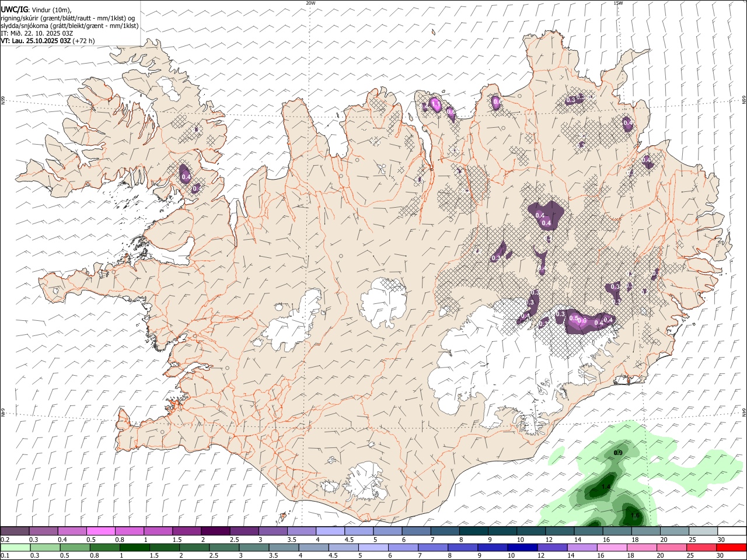The width and height of the screenshot is (747, 560).
Task: Pick the darkest green rain swatch starting at 1
Action: (x=134, y=548)
